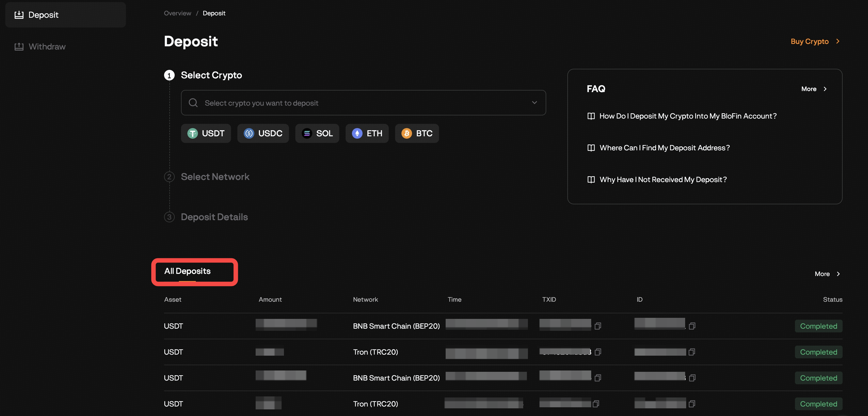Switch to the All Deposits tab
Image resolution: width=868 pixels, height=416 pixels.
click(187, 271)
